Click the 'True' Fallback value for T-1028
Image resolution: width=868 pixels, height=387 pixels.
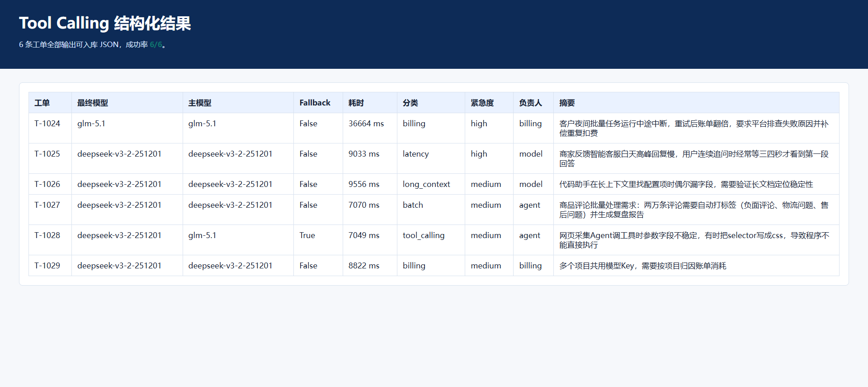[x=307, y=235]
